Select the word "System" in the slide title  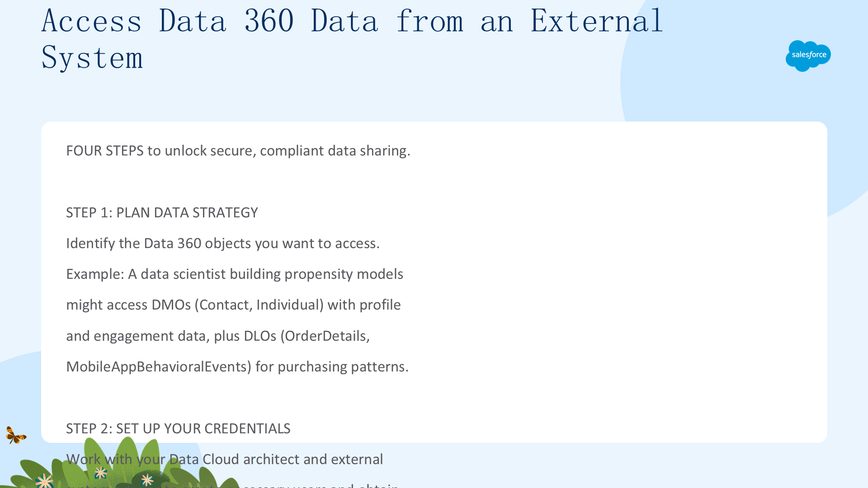click(92, 58)
